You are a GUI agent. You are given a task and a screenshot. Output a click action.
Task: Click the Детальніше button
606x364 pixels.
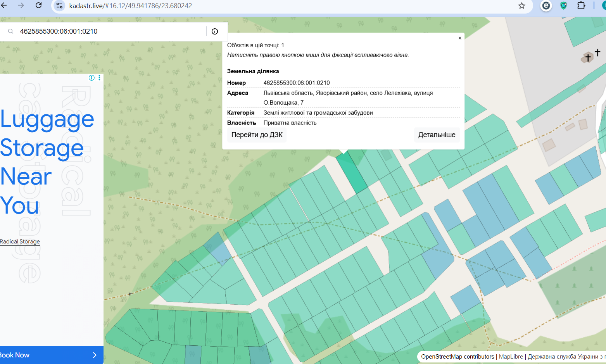437,135
